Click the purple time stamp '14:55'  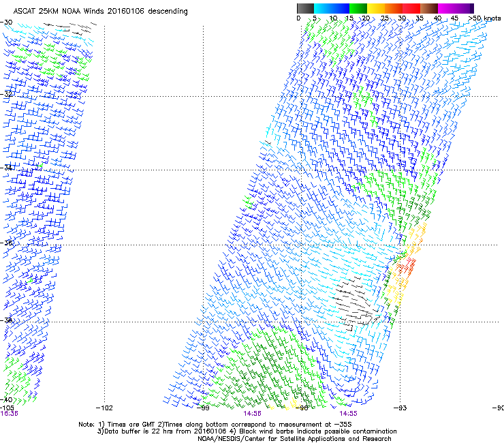click(x=348, y=414)
